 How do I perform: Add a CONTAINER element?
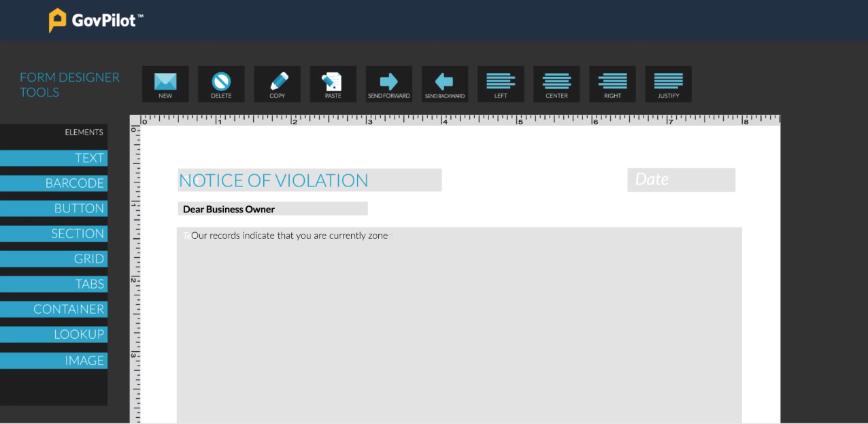click(x=54, y=309)
